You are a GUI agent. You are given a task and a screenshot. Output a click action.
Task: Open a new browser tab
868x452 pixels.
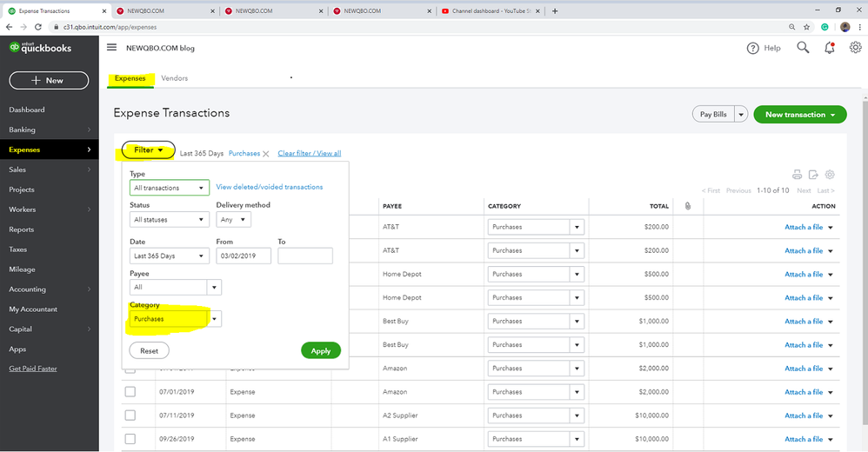coord(555,10)
